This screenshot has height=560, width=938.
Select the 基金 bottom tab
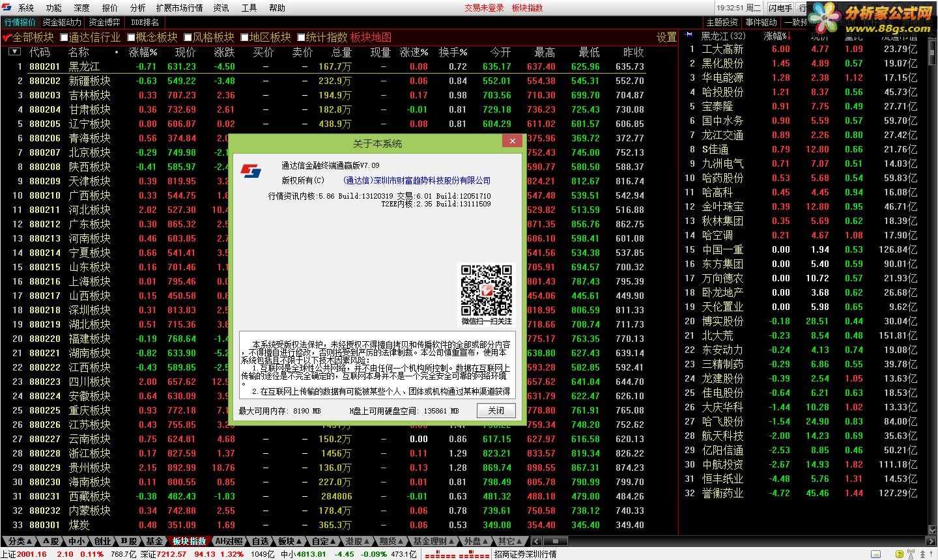pyautogui.click(x=154, y=541)
